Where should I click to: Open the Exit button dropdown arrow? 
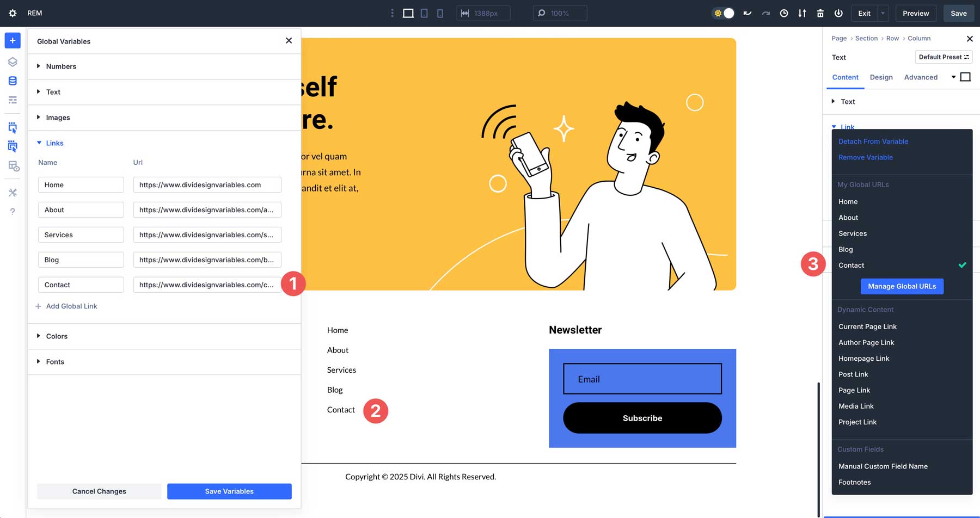[882, 13]
